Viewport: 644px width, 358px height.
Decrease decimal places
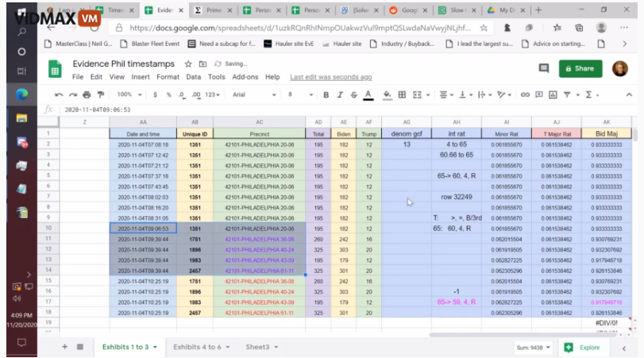(x=182, y=94)
